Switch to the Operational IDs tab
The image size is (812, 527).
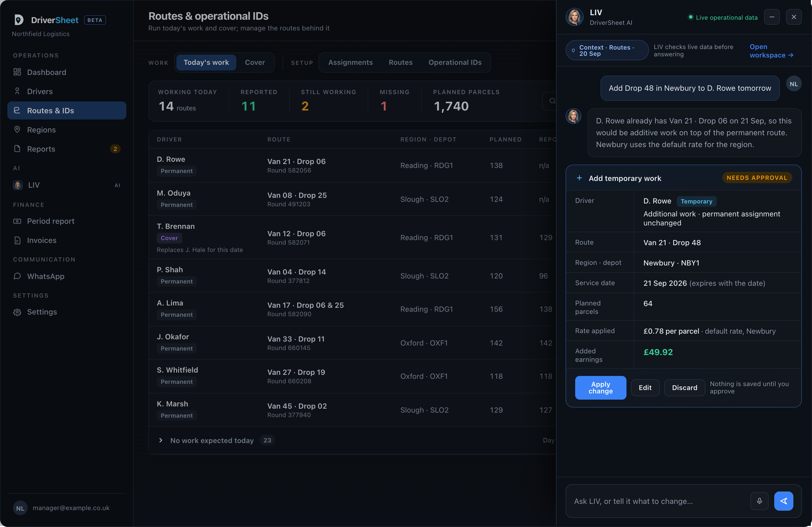(455, 62)
